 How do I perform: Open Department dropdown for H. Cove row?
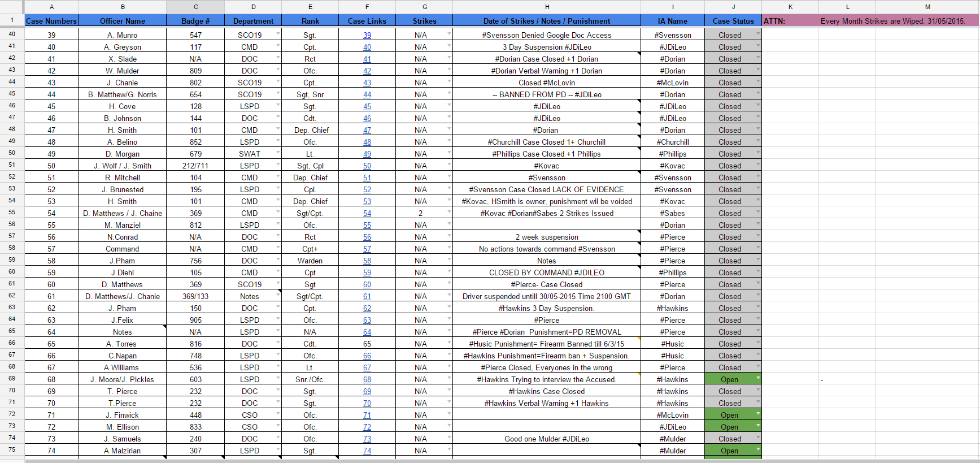(278, 105)
